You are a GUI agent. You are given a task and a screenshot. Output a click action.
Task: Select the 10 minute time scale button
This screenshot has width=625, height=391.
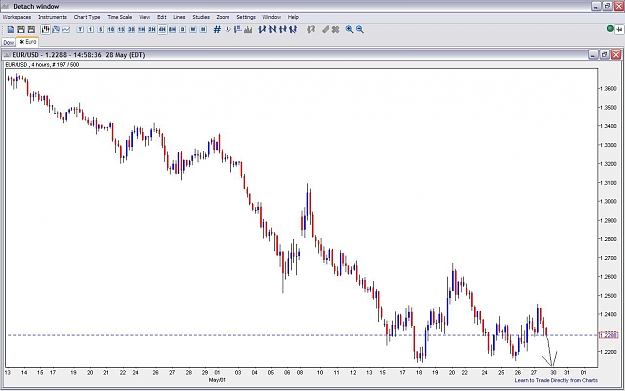(111, 29)
